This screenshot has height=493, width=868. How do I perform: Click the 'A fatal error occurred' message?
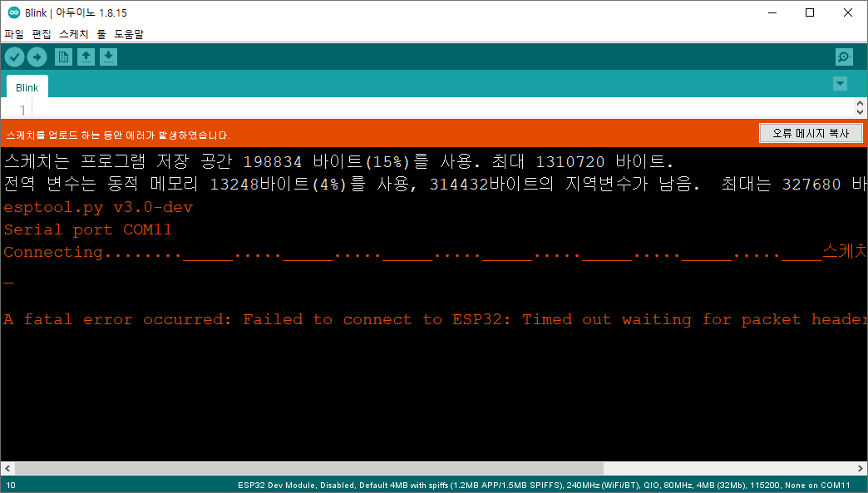[x=435, y=319]
